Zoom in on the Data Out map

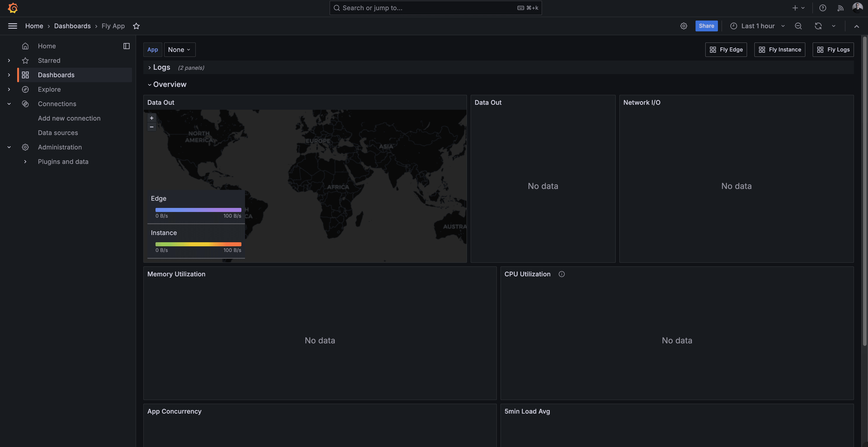(x=152, y=118)
